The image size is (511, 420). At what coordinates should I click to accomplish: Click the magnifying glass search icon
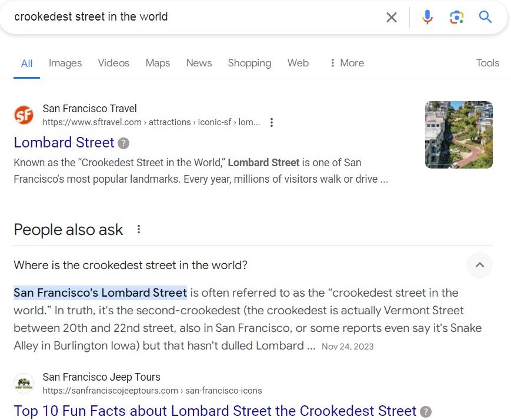click(485, 16)
